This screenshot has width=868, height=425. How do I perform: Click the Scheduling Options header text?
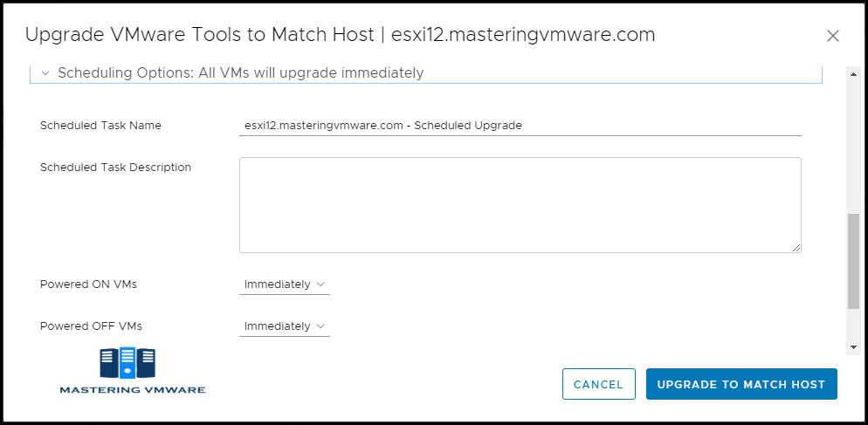[x=241, y=73]
